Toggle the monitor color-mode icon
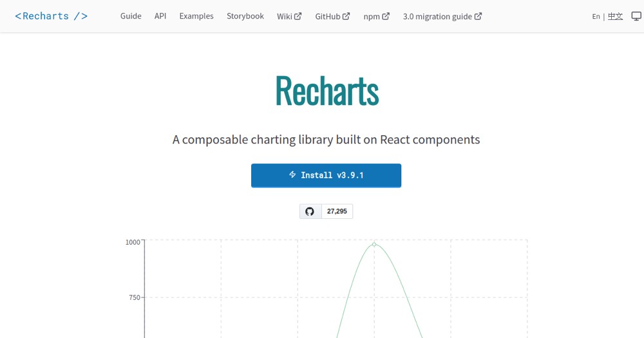The image size is (644, 338). [x=636, y=17]
